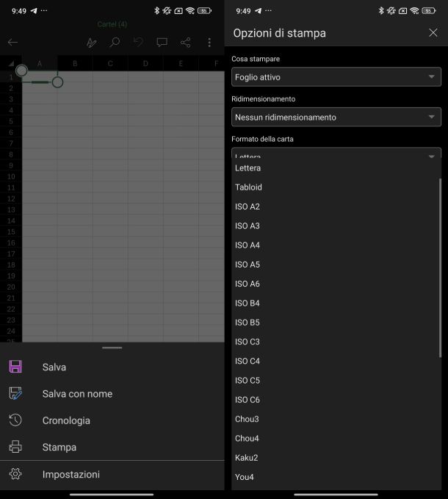Tap the bottom sheet drag handle

pos(112,348)
